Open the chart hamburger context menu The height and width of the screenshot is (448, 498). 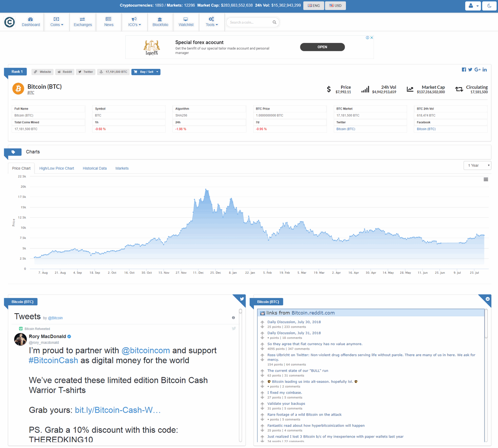(486, 180)
